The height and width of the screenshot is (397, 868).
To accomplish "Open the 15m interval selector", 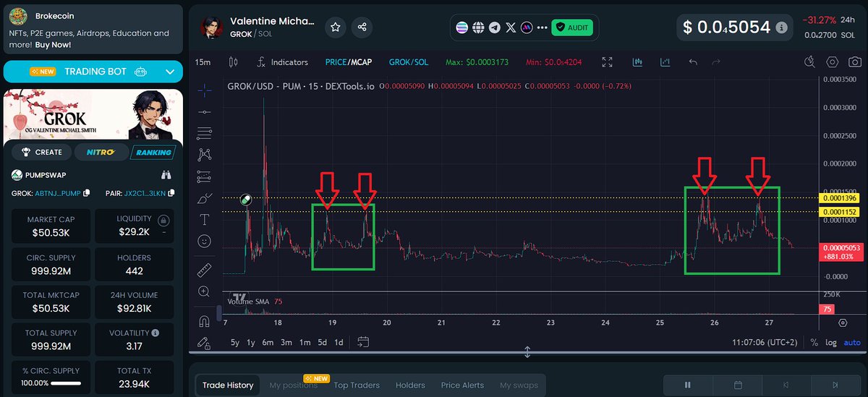I will click(203, 62).
